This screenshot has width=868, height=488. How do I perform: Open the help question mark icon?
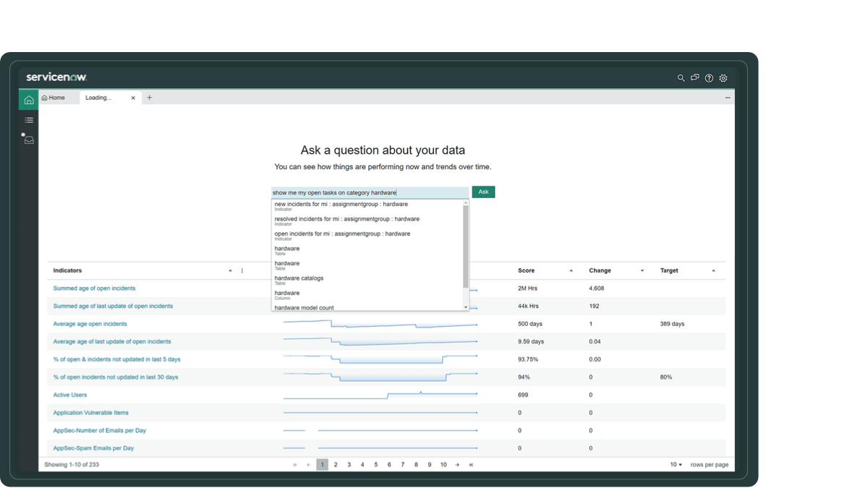(x=709, y=77)
